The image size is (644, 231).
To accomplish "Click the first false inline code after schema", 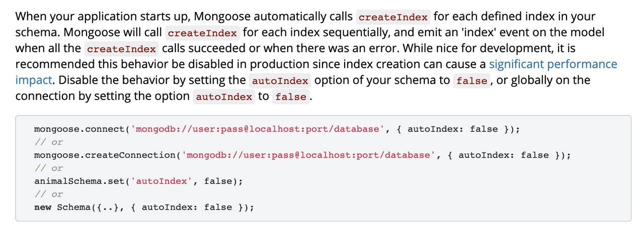I will coord(472,81).
